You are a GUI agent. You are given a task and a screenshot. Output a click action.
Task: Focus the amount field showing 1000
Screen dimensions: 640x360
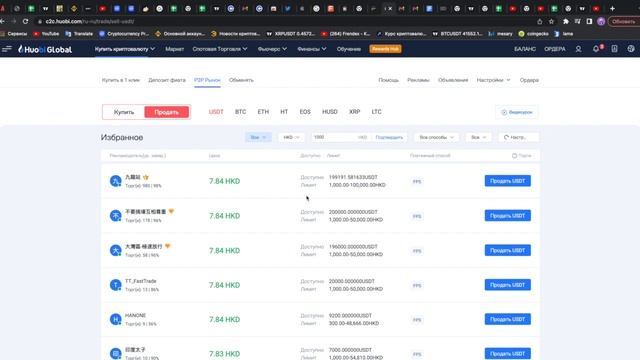(333, 137)
